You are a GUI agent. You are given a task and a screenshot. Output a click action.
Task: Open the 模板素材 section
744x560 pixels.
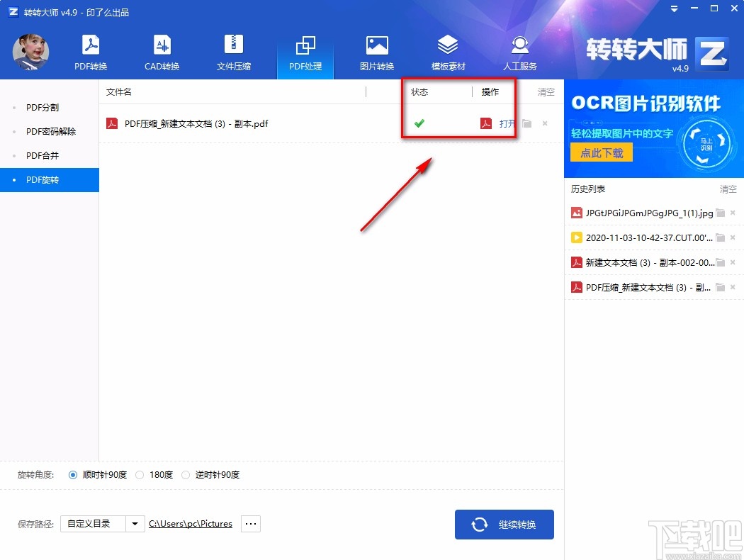click(448, 50)
